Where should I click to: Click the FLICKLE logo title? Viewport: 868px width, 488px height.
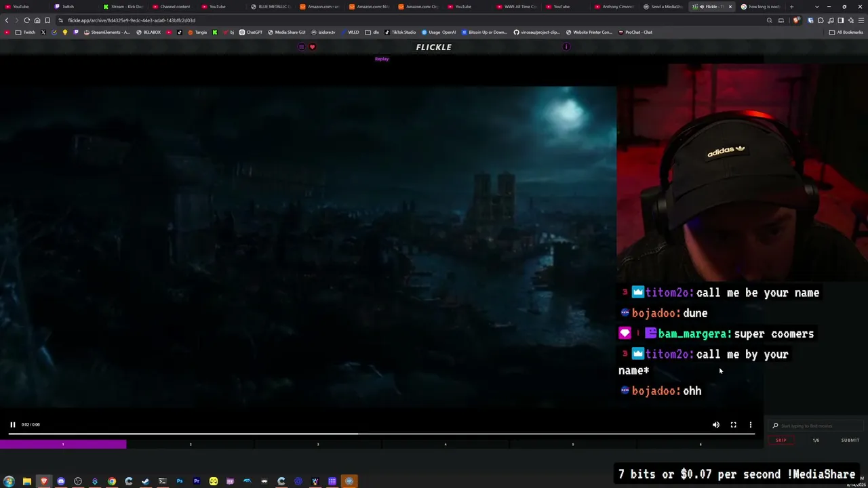(434, 47)
